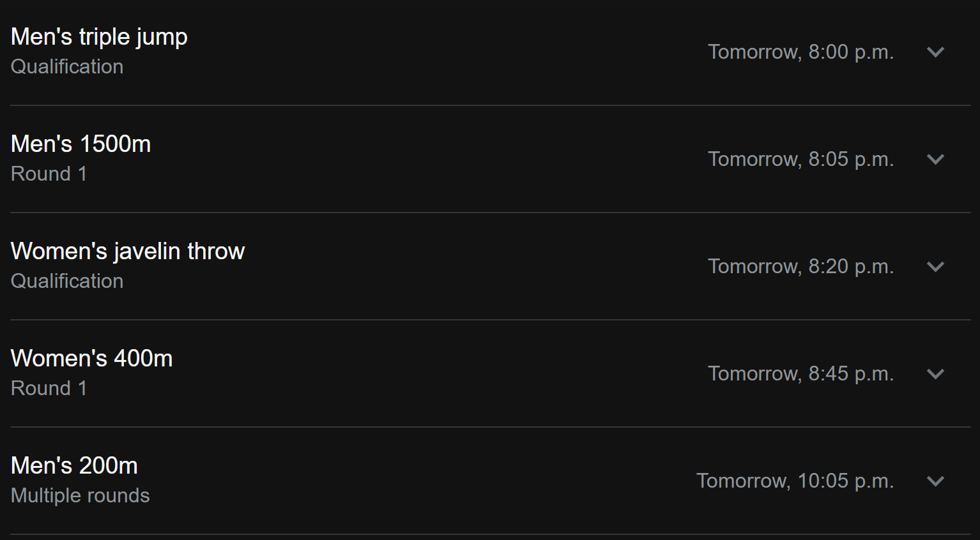Open the Men's 1500m event title

point(80,144)
